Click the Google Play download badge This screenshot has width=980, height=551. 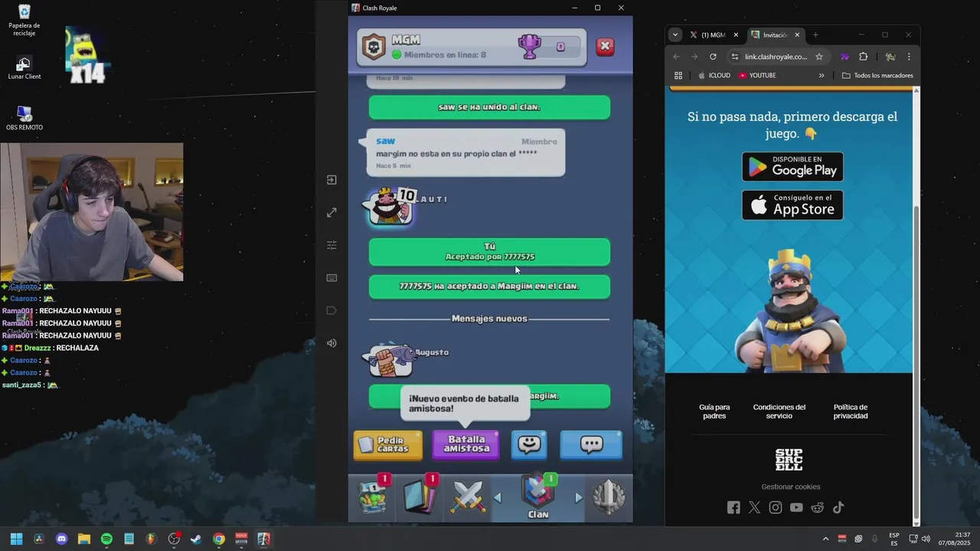point(792,167)
